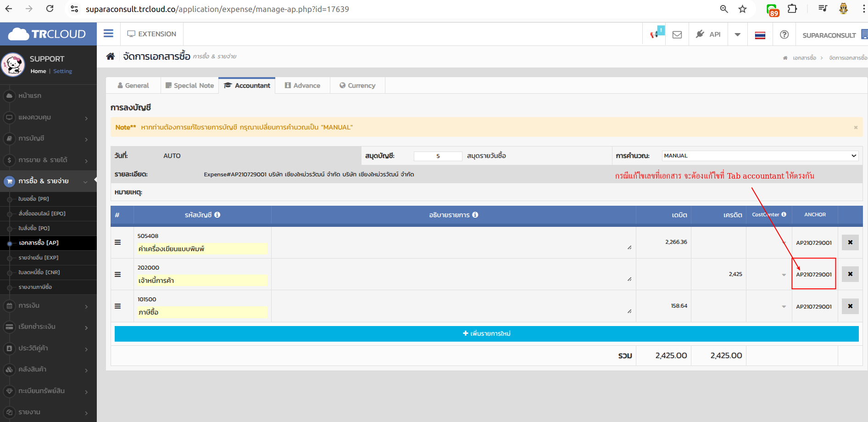Open รายงานภาษีซื้อ in sidebar
The height and width of the screenshot is (422, 868).
[x=35, y=287]
